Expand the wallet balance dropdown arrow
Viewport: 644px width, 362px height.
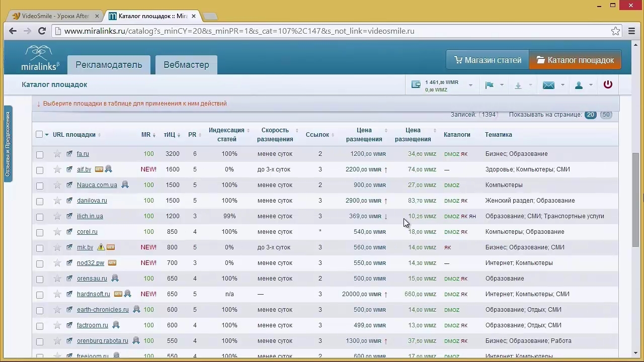tap(470, 85)
